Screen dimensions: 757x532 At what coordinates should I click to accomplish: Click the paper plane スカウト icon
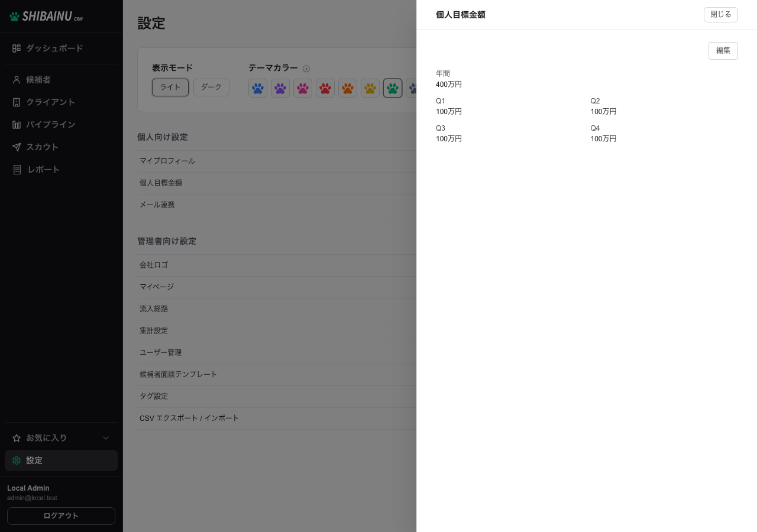pos(17,147)
